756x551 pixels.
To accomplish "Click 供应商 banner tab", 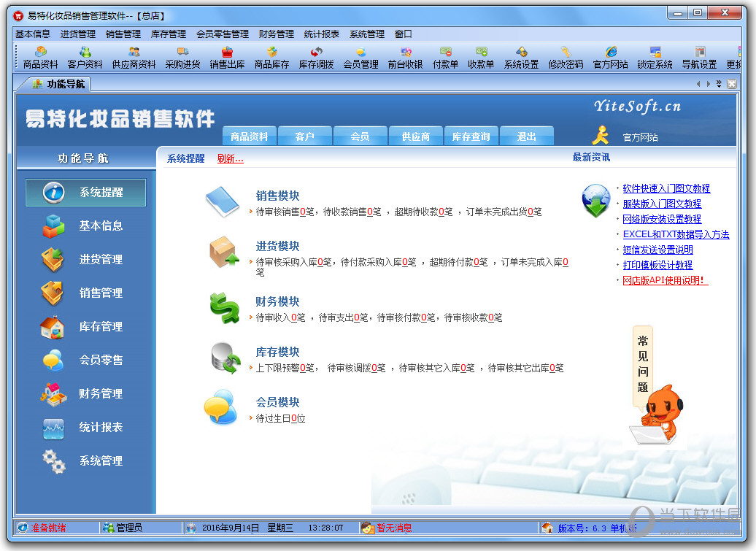I will [416, 136].
